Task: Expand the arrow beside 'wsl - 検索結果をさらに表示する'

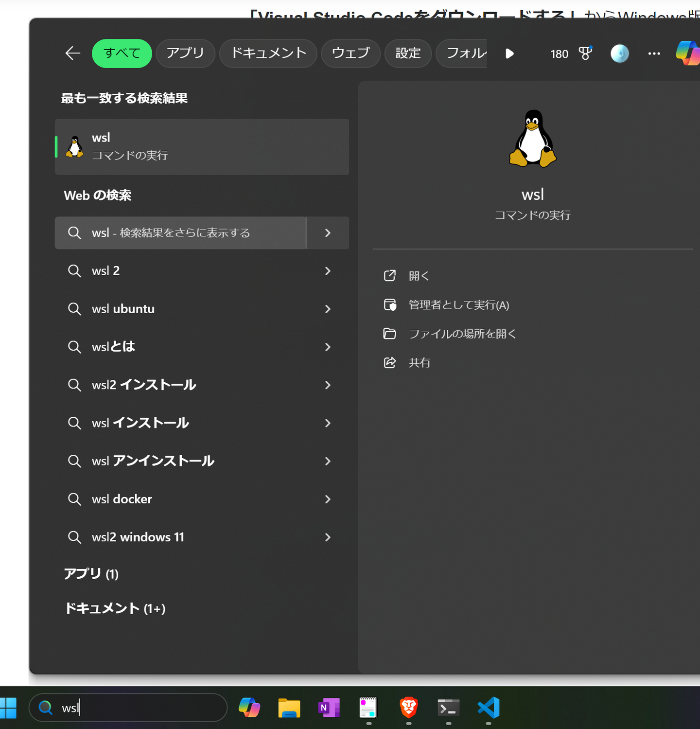Action: click(x=328, y=233)
